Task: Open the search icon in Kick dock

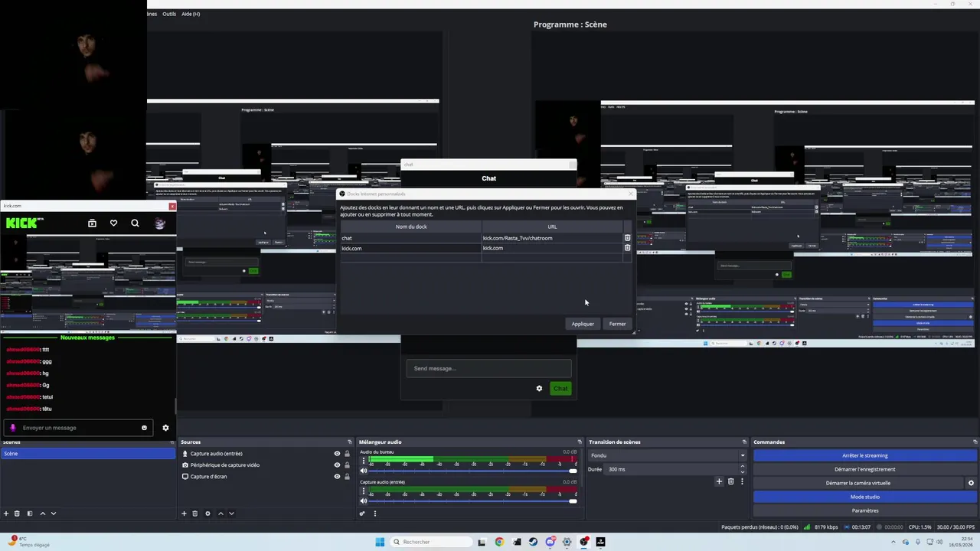Action: pos(135,223)
